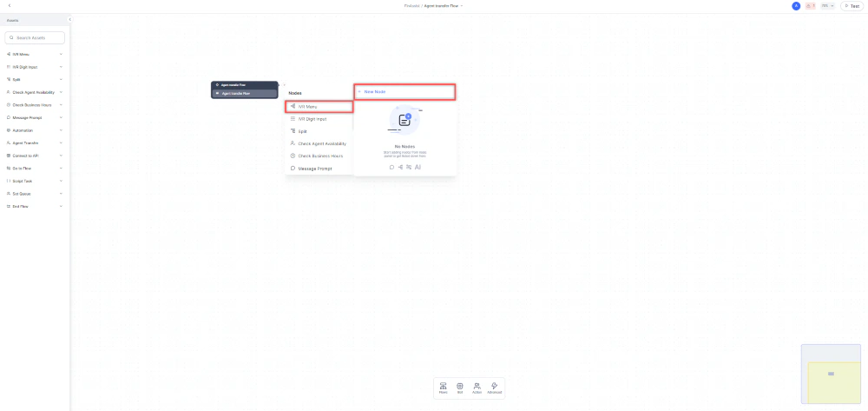
Task: Click transfer icon under No Nodes
Action: [x=409, y=167]
